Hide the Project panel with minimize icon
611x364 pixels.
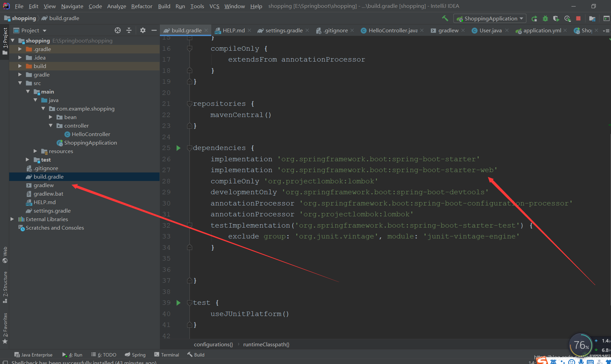154,30
